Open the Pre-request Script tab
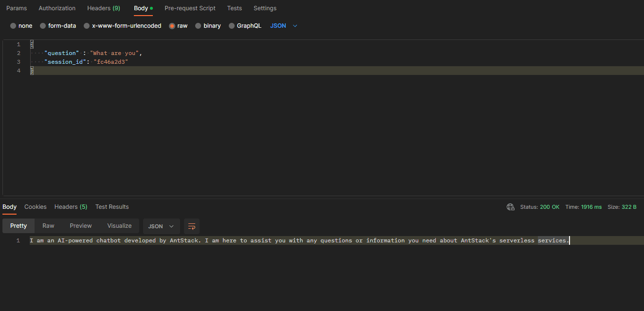This screenshot has width=644, height=311. click(190, 8)
